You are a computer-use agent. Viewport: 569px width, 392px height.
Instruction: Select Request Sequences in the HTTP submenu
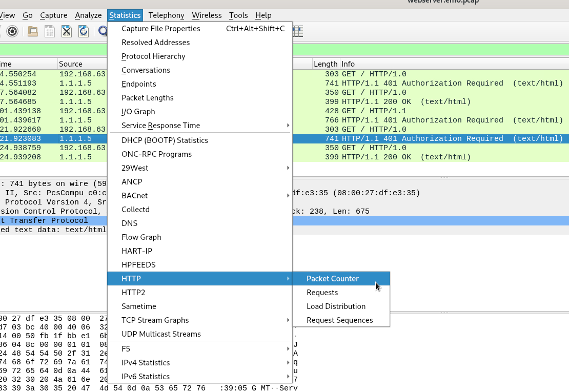click(x=339, y=320)
